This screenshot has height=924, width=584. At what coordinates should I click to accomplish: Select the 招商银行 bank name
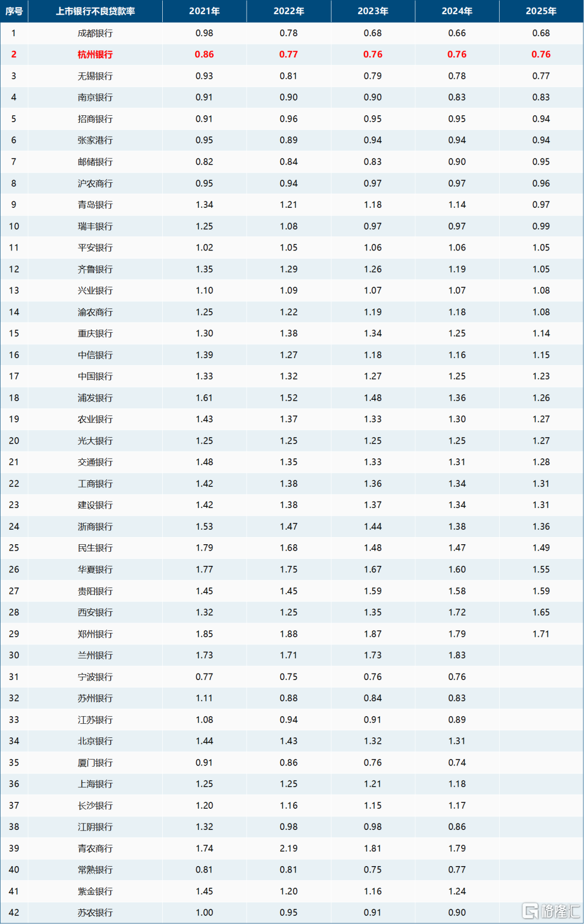95,119
